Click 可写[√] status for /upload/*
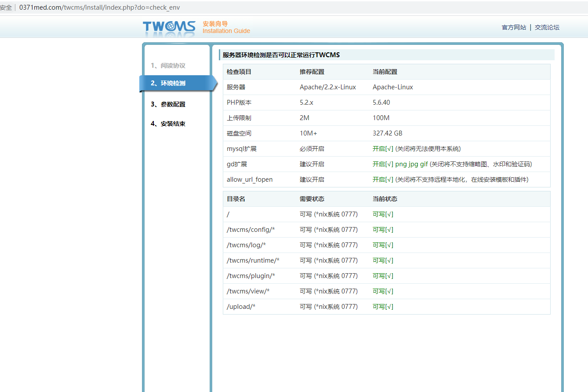This screenshot has width=588, height=392. (x=383, y=307)
